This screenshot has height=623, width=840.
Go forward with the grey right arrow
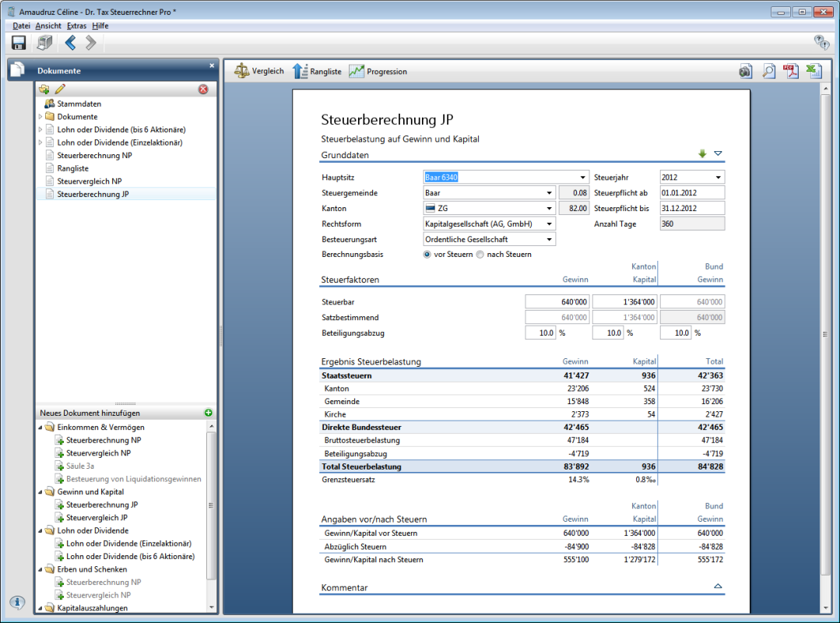coord(91,43)
